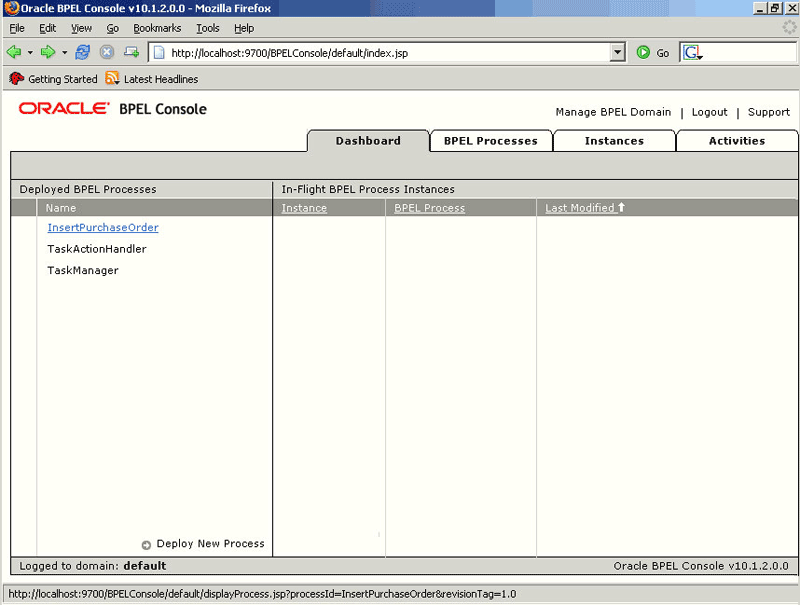This screenshot has height=605, width=800.
Task: Click the Support link
Action: tap(768, 112)
